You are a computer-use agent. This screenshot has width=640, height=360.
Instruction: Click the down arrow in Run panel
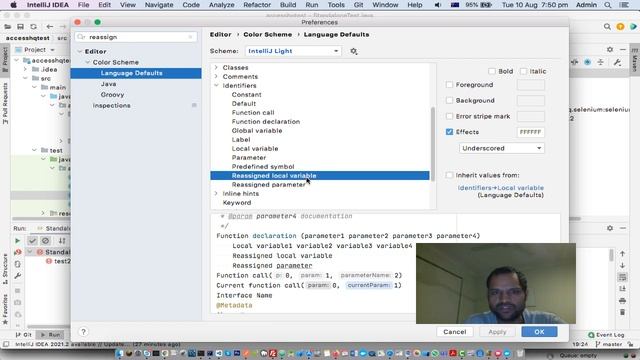[622, 265]
